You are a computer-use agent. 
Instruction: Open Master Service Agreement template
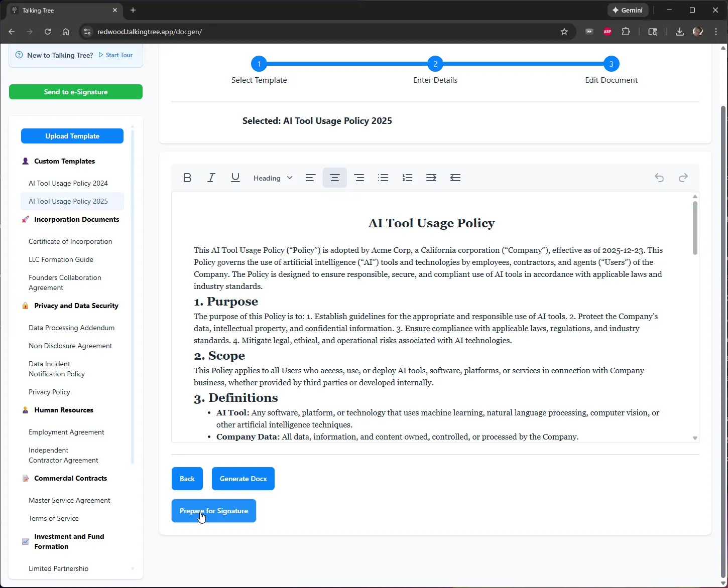(x=69, y=500)
